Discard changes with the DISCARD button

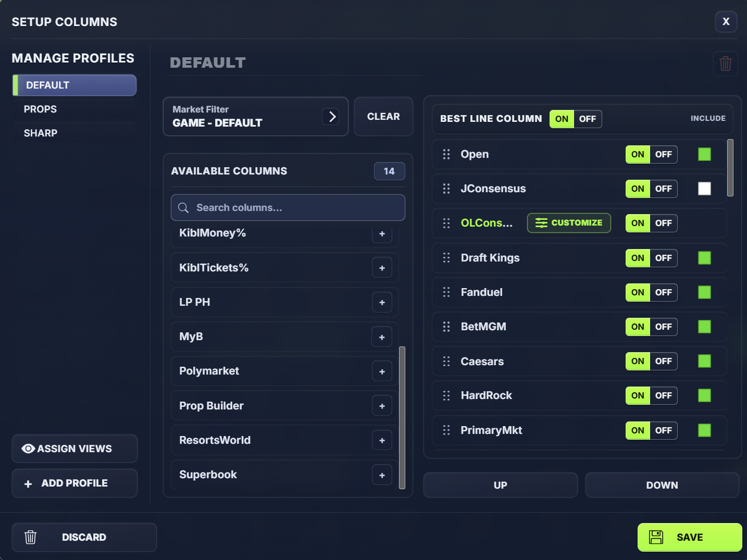(x=84, y=537)
